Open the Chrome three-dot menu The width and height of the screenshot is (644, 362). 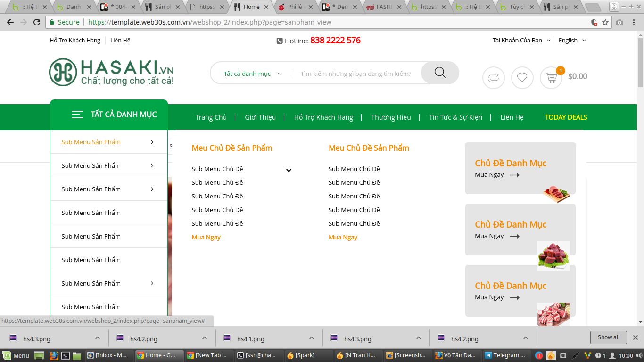click(x=634, y=22)
